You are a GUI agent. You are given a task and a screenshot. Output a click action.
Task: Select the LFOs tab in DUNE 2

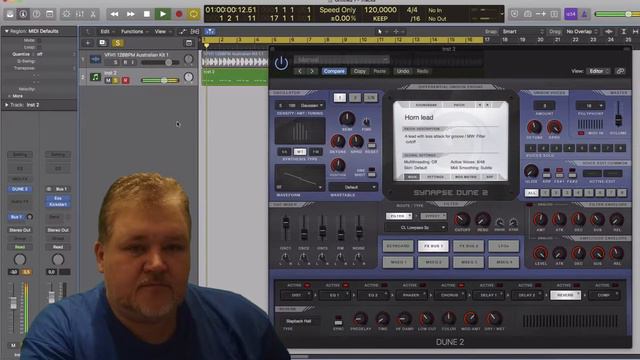pyautogui.click(x=504, y=246)
